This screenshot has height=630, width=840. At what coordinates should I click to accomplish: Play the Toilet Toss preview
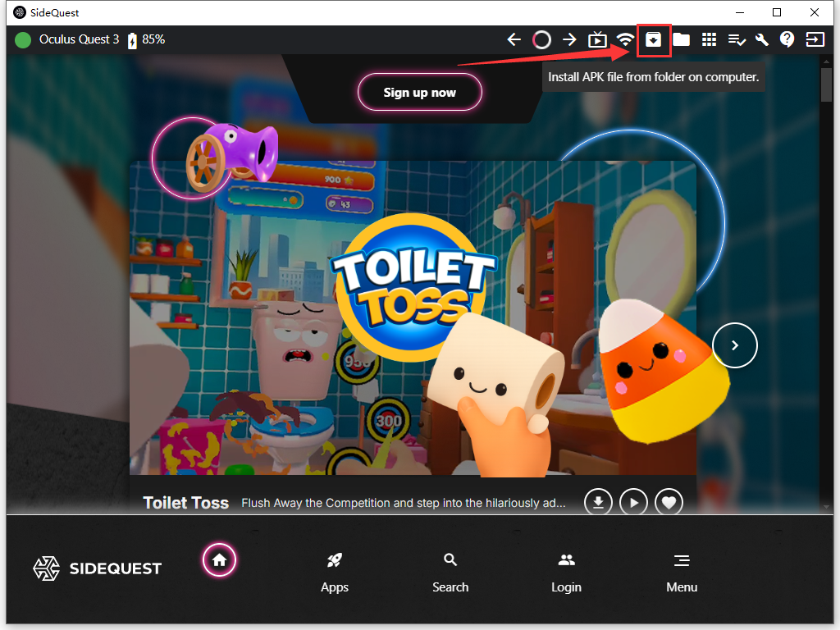click(633, 503)
